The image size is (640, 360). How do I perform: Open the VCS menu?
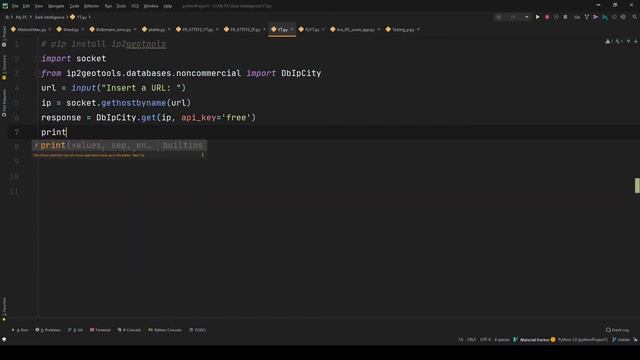(x=135, y=6)
